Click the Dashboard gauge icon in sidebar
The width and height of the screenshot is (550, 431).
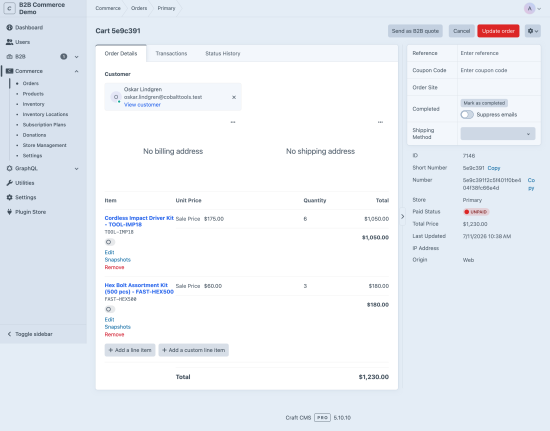click(x=9, y=27)
